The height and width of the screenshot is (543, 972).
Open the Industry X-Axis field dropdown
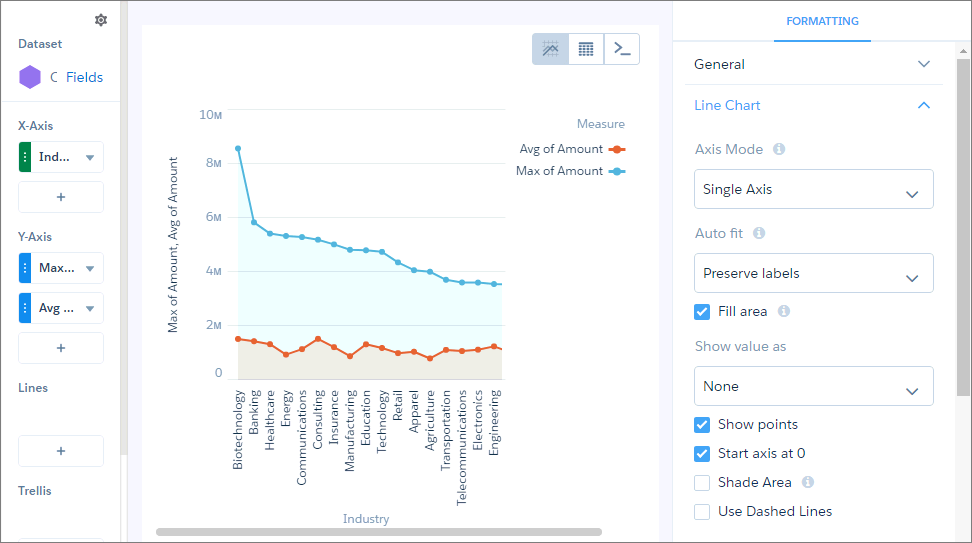pos(90,157)
